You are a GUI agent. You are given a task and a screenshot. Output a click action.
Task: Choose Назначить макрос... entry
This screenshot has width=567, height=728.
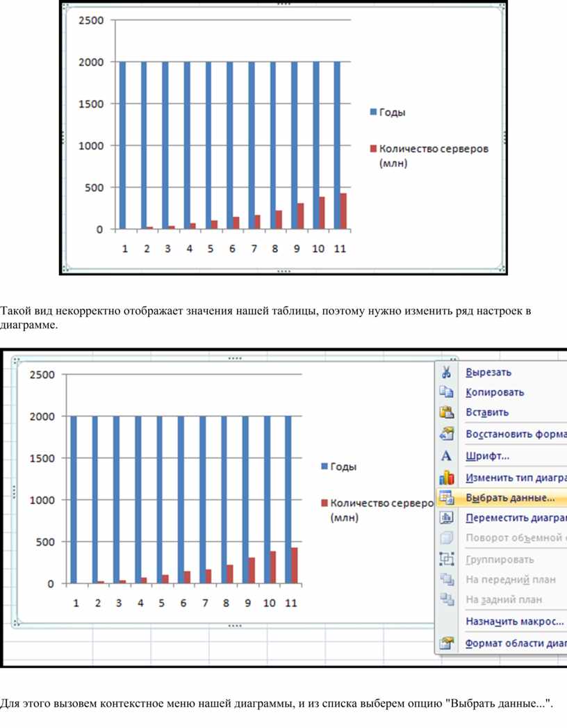[515, 621]
